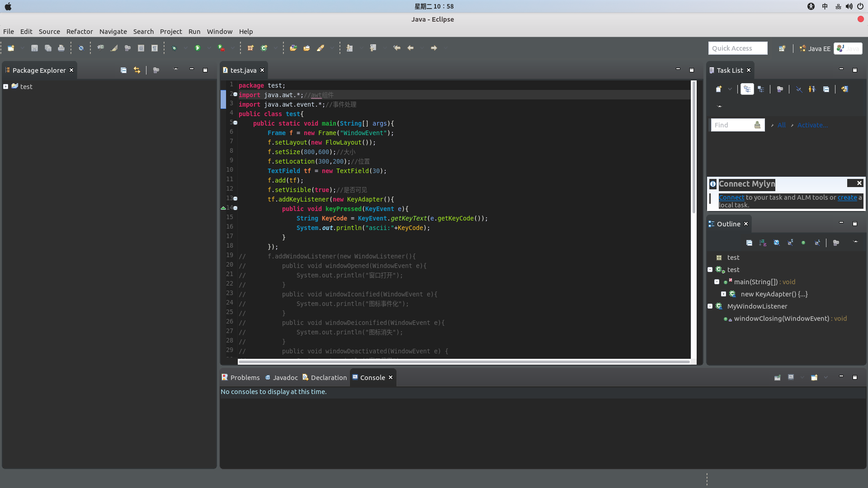Click the Back navigation arrow
The image size is (868, 488).
[x=410, y=48]
